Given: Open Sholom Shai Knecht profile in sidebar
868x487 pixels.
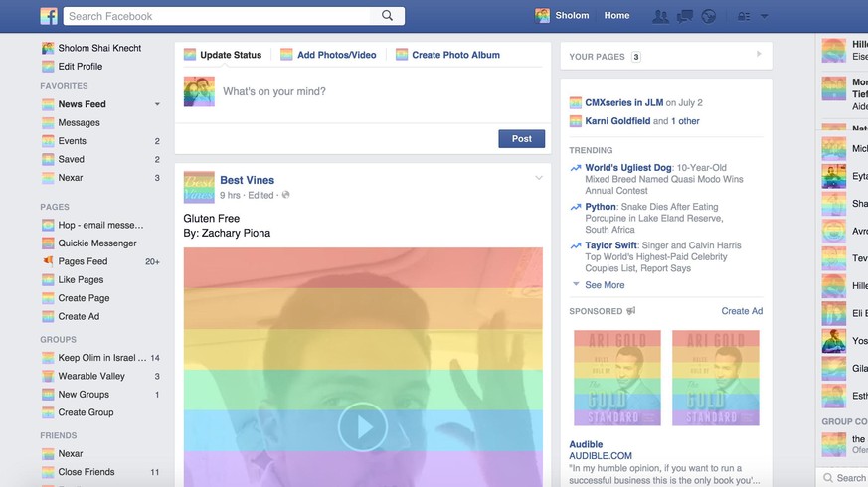Looking at the screenshot, I should click(x=99, y=48).
